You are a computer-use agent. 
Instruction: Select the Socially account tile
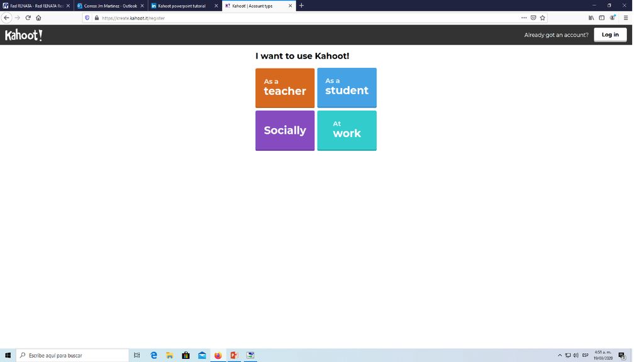(285, 131)
